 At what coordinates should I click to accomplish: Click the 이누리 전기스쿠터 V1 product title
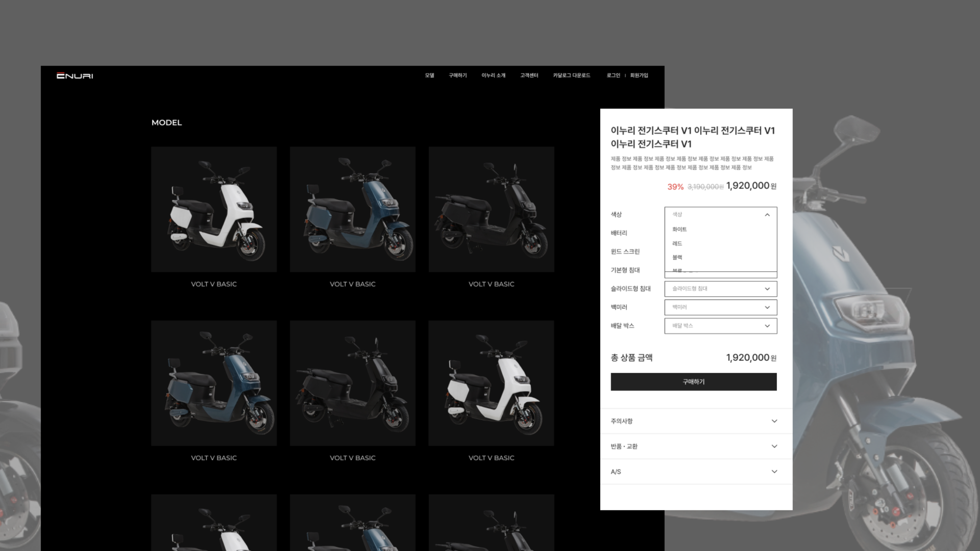(x=693, y=137)
